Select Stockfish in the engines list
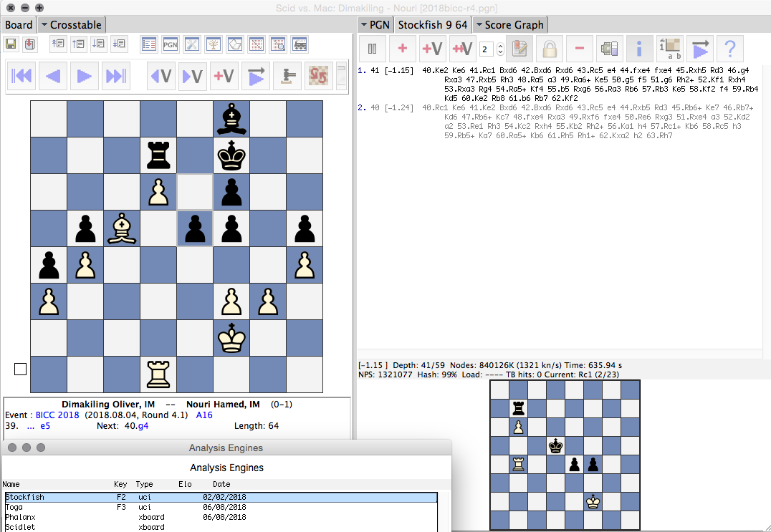 pos(221,497)
